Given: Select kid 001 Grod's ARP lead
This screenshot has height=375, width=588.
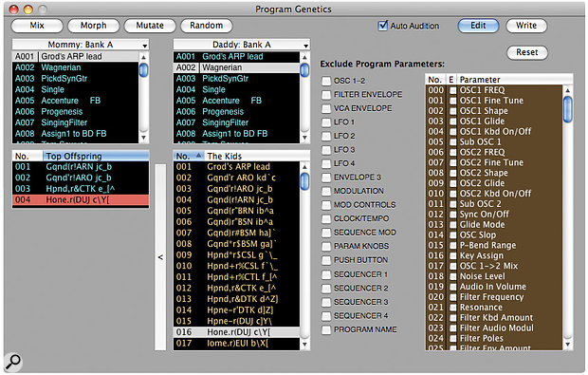Looking at the screenshot, I should tap(237, 167).
